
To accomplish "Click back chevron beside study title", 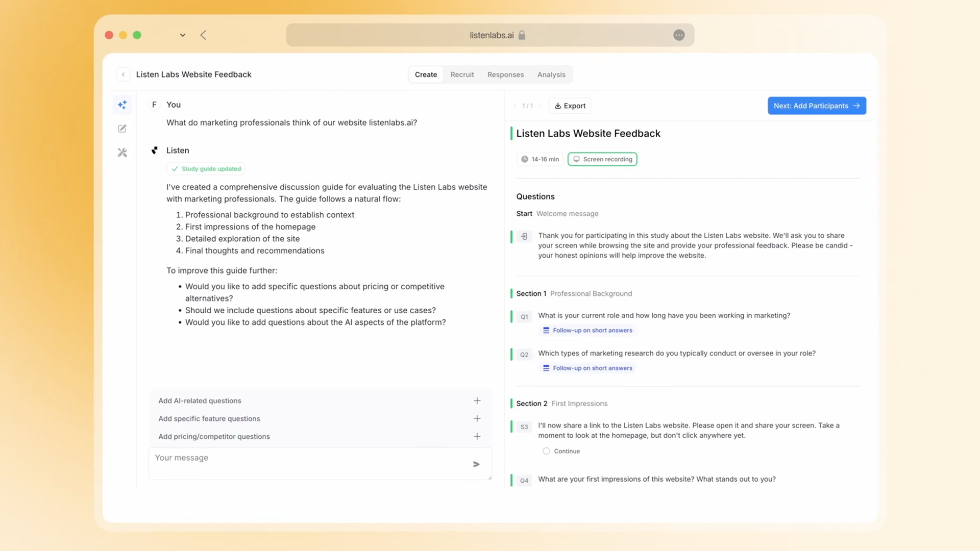I will pos(123,74).
